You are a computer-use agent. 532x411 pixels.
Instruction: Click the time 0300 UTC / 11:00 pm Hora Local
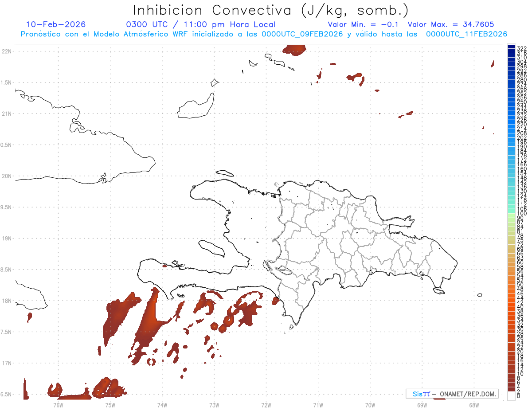[200, 24]
